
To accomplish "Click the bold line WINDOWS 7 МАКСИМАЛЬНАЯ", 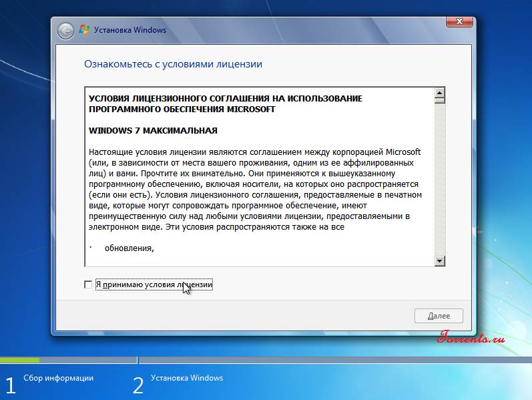I will 153,131.
